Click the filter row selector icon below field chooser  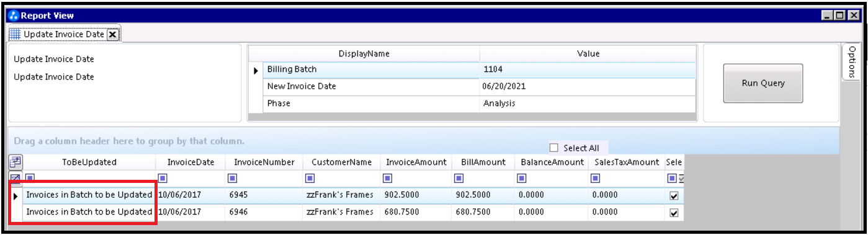tap(16, 179)
